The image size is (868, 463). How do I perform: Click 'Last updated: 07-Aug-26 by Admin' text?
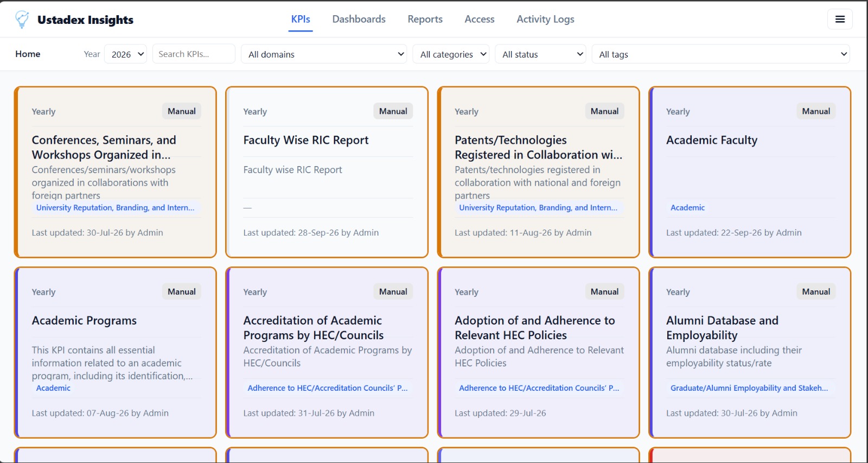tap(100, 413)
